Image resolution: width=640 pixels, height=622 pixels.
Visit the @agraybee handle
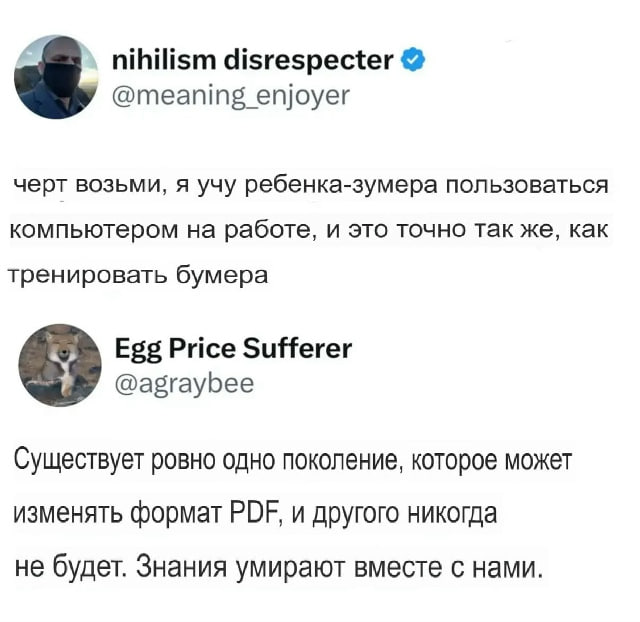coord(184,384)
